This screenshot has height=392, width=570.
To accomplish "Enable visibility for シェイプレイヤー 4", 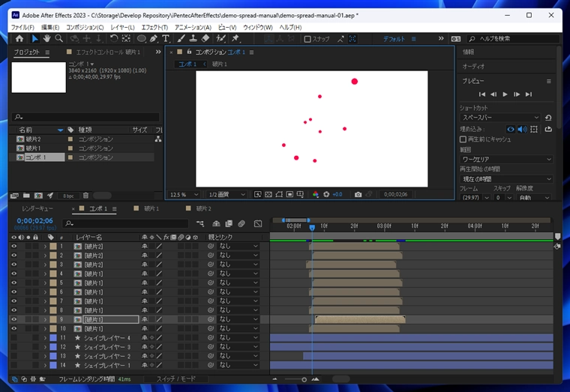I will 13,338.
